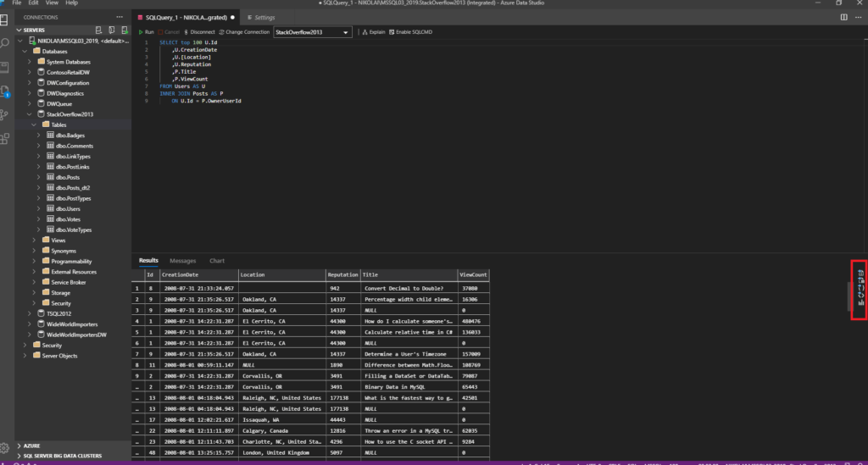Click the Reputation column header
Image resolution: width=868 pixels, height=465 pixels.
[x=342, y=274]
